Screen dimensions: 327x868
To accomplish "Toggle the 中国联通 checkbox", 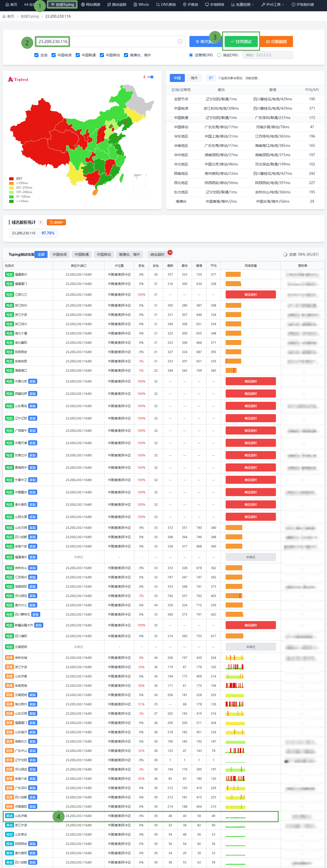I will click(77, 55).
